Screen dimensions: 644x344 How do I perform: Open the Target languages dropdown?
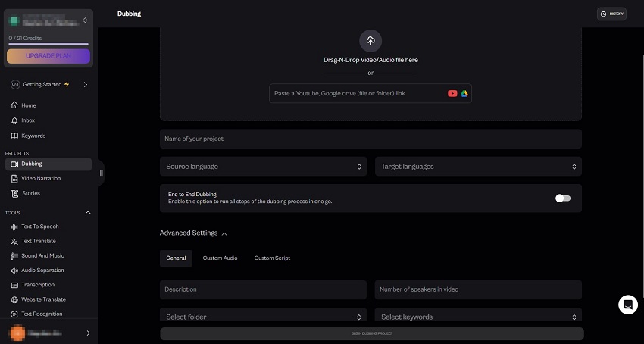pos(478,166)
